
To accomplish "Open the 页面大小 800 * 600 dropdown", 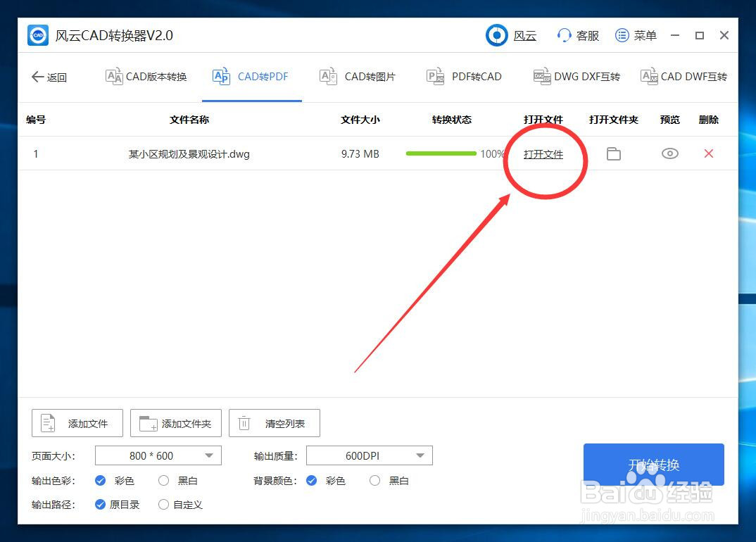I will (158, 455).
